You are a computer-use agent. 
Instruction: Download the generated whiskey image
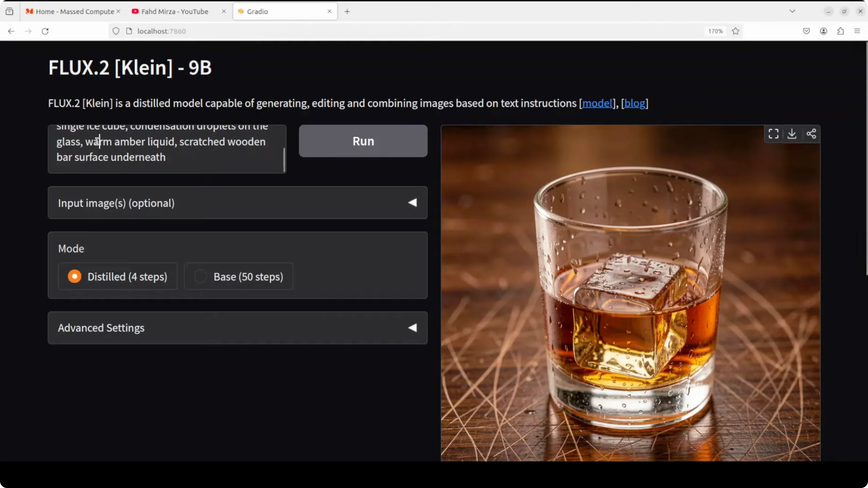pos(792,134)
